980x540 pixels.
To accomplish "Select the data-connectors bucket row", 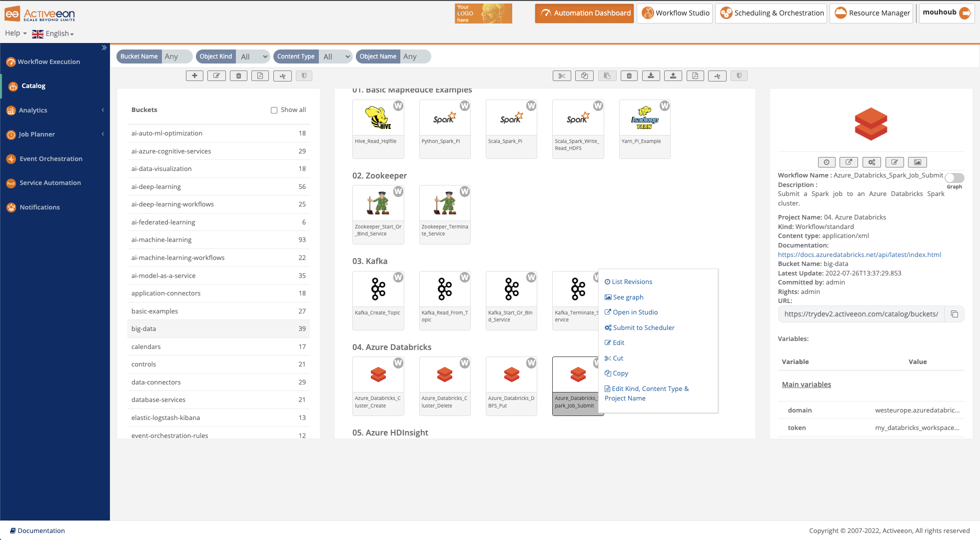I will click(218, 382).
